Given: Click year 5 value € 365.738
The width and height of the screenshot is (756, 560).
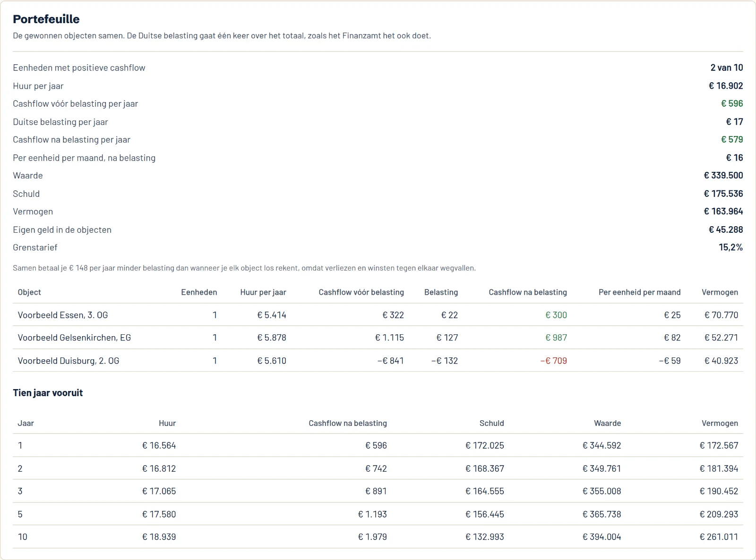Looking at the screenshot, I should [x=602, y=514].
